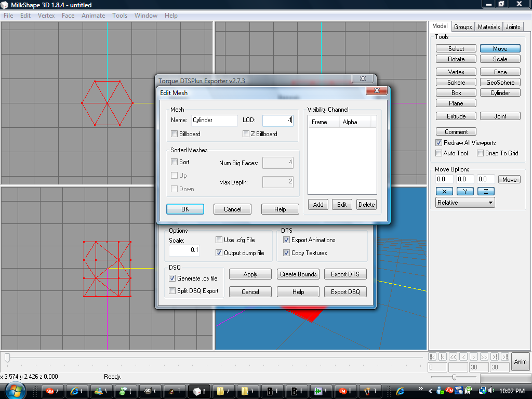Switch to the MilkShape 3D taskbar button
532x399 pixels.
[200, 391]
